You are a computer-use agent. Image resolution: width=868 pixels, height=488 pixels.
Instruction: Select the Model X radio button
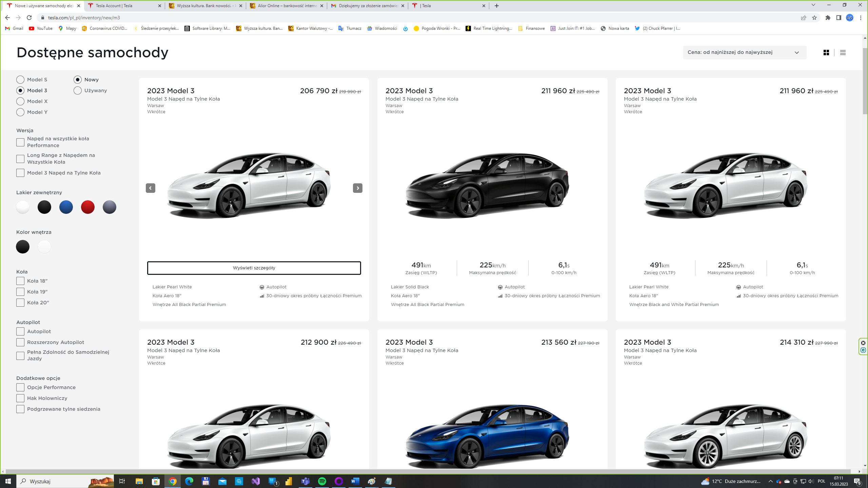pos(20,101)
